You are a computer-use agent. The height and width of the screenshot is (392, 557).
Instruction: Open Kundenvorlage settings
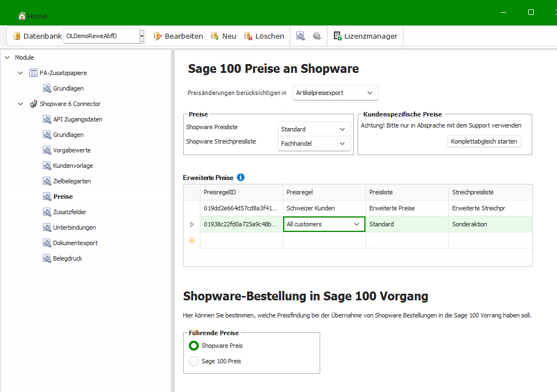pos(73,166)
